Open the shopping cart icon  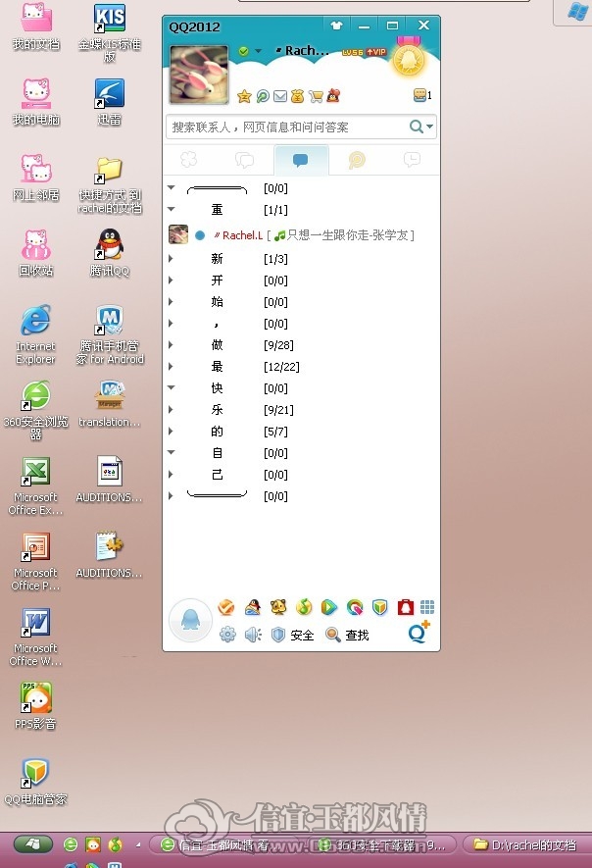pyautogui.click(x=316, y=96)
